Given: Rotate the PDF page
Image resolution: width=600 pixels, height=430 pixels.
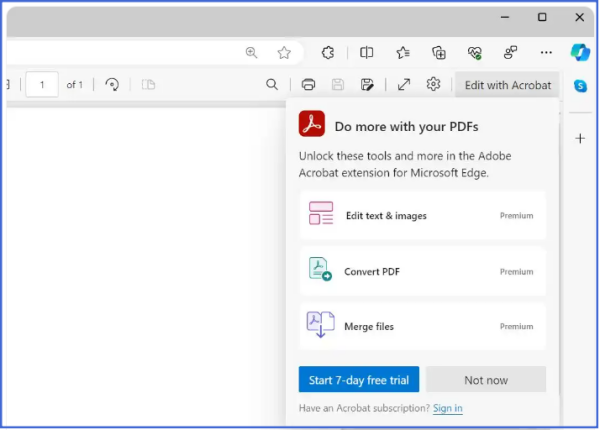Looking at the screenshot, I should tap(112, 85).
